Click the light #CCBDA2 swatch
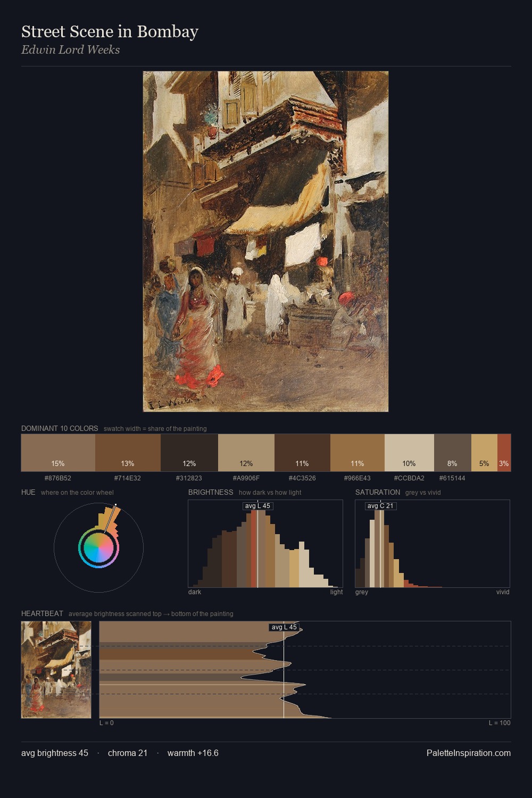This screenshot has width=532, height=798. (409, 453)
